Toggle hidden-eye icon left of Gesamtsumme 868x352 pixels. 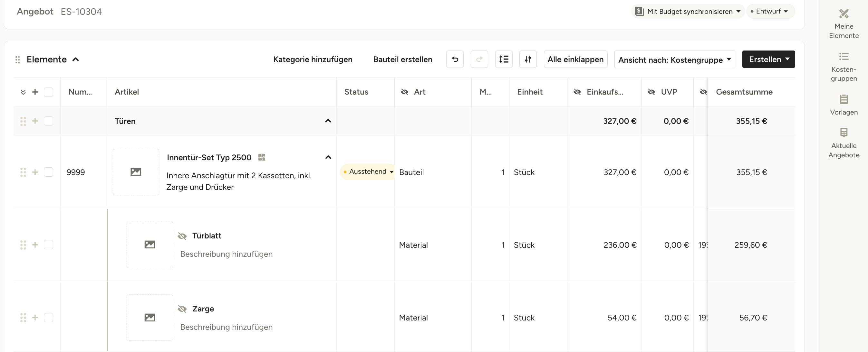point(703,92)
